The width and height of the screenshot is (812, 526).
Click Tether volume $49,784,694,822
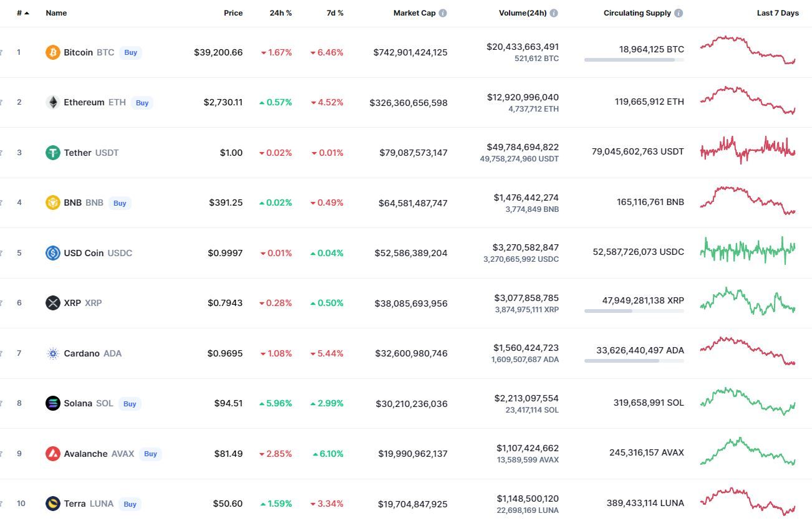[523, 147]
